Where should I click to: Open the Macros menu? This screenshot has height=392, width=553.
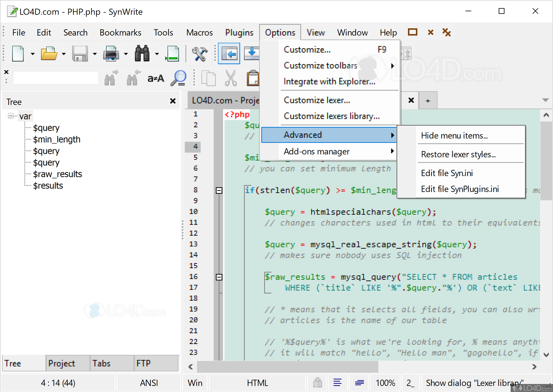(x=199, y=32)
